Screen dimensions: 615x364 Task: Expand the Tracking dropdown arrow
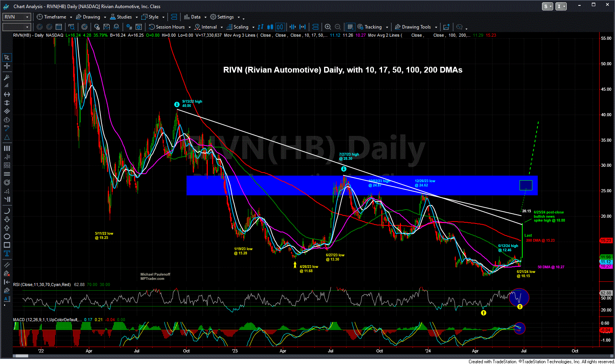386,27
